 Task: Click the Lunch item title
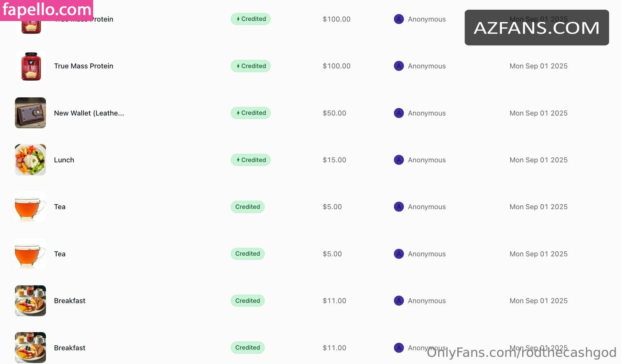click(64, 160)
